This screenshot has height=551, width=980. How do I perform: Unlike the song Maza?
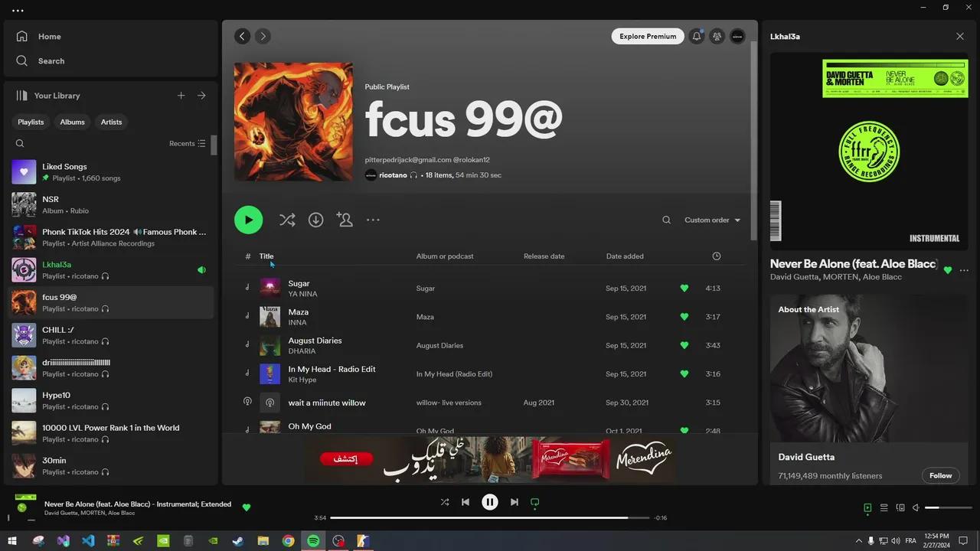(x=684, y=317)
